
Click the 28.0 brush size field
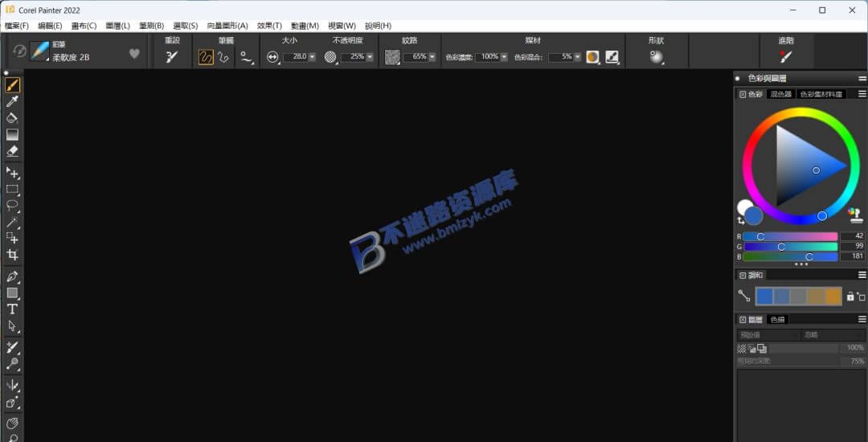click(x=296, y=57)
